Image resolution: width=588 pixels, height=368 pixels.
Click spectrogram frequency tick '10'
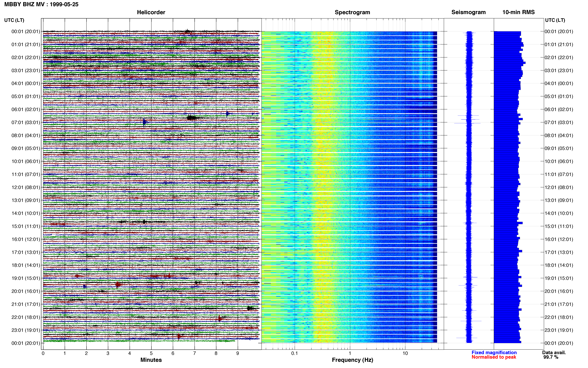point(405,353)
